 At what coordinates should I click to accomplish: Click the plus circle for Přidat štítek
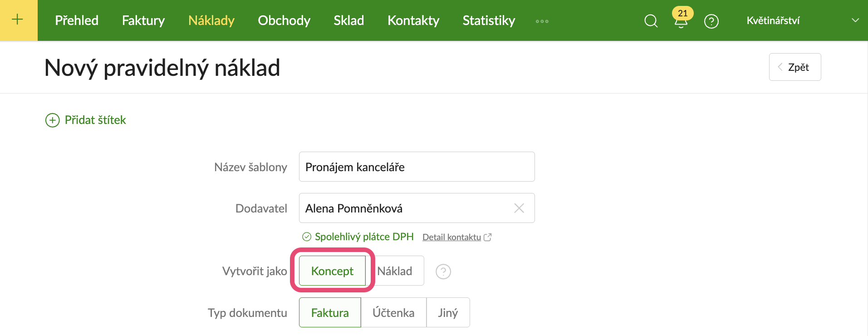click(53, 120)
